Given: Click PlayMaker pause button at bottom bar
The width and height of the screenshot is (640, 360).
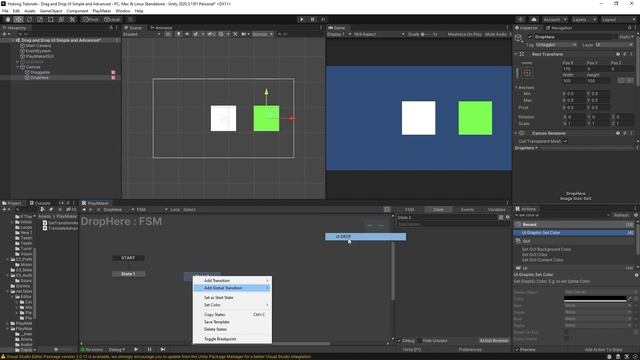Looking at the screenshot, I should (149, 349).
